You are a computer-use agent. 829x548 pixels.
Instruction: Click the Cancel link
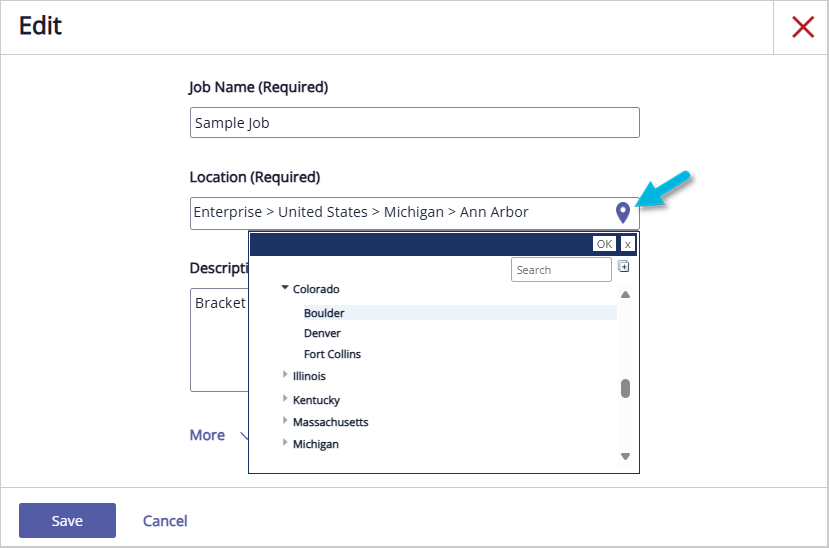point(165,520)
